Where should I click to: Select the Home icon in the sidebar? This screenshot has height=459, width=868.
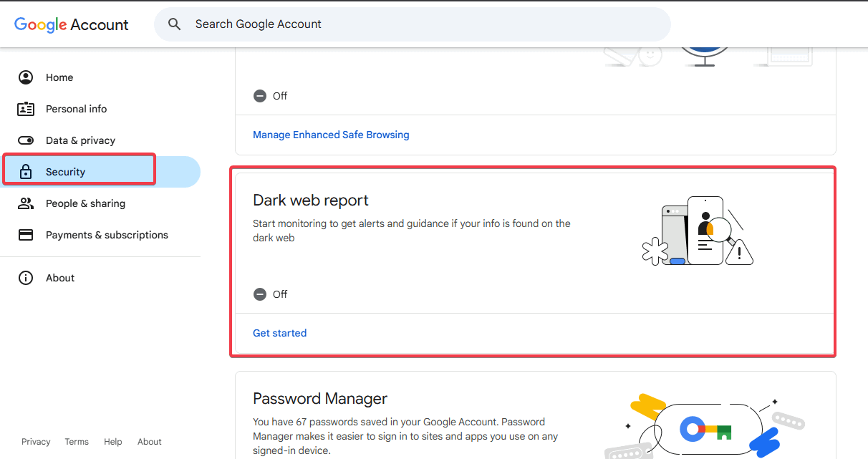coord(26,77)
